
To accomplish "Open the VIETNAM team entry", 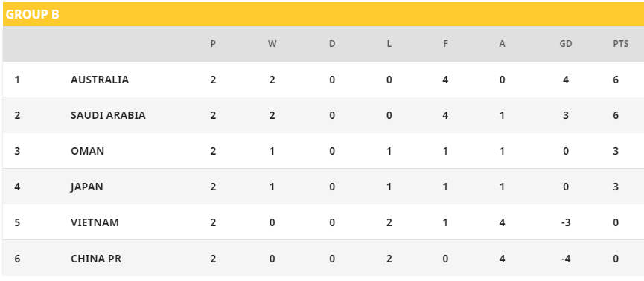I will click(x=95, y=222).
